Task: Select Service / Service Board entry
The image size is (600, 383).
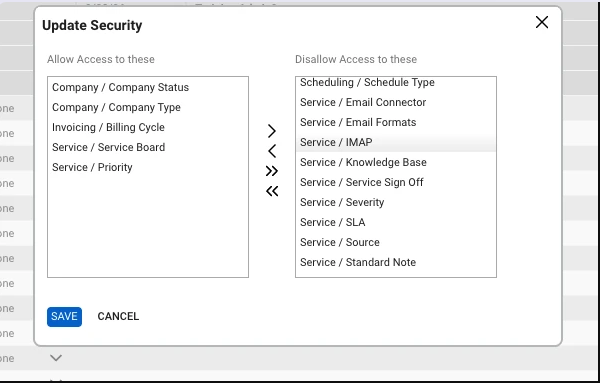Action: point(148,147)
